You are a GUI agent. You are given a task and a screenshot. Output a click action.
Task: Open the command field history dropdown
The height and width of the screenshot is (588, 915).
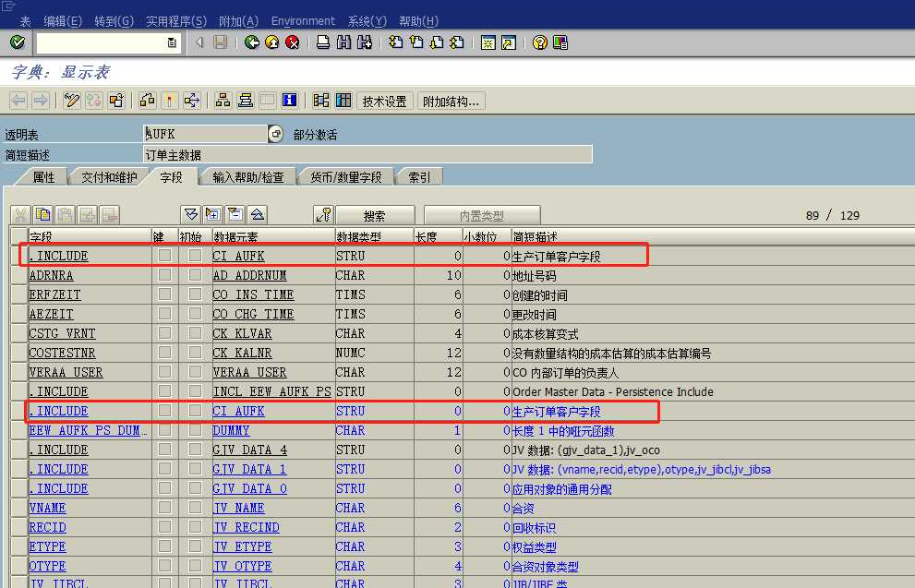point(172,42)
